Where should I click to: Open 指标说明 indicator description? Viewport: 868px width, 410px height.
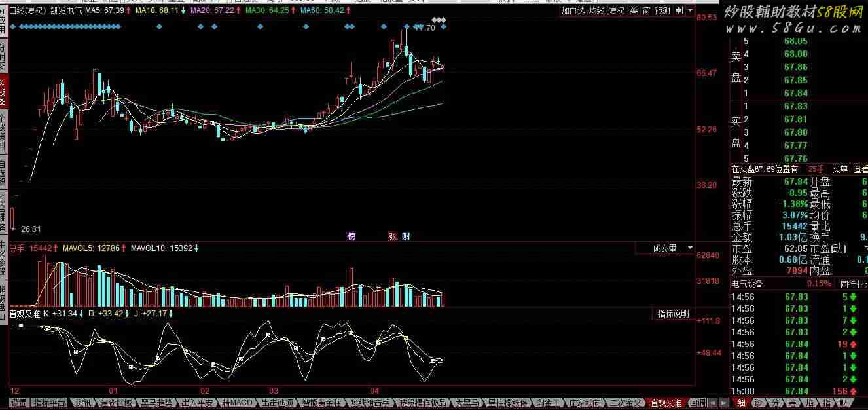point(674,314)
